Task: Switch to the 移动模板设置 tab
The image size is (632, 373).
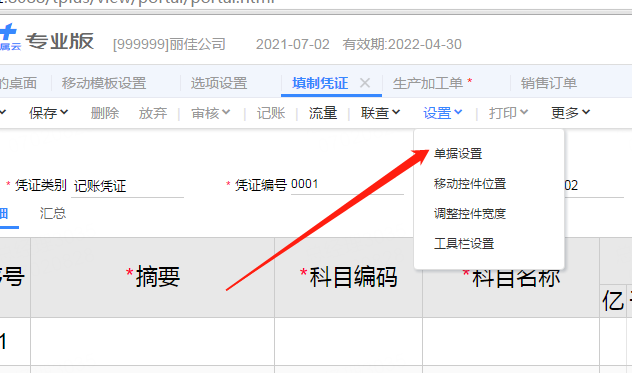Action: (104, 83)
